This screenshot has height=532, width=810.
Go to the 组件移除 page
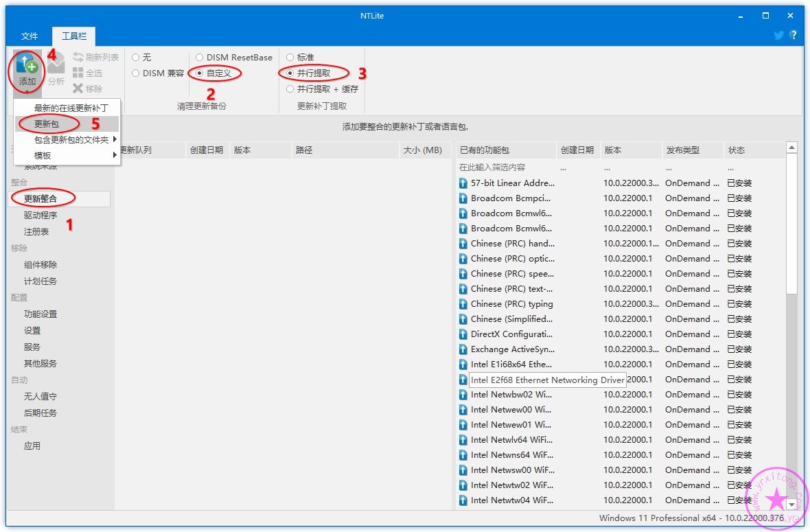coord(40,264)
